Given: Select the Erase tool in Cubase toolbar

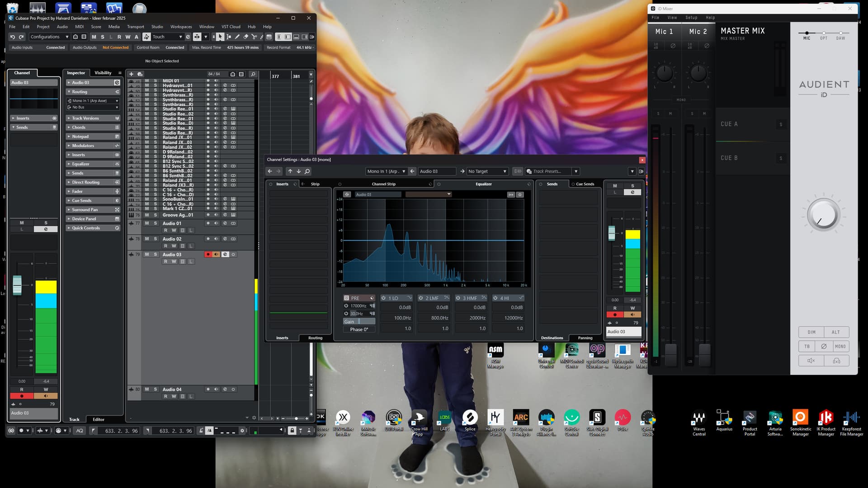Looking at the screenshot, I should tap(246, 37).
